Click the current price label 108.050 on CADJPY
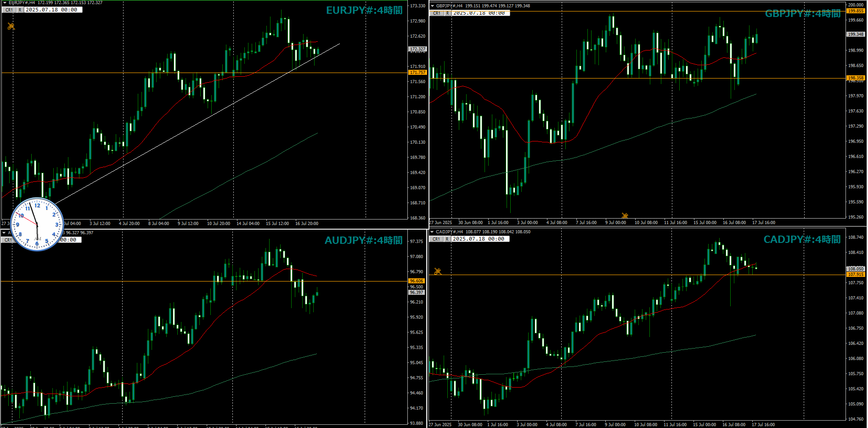Screen dimensions: 868x428 [x=856, y=269]
